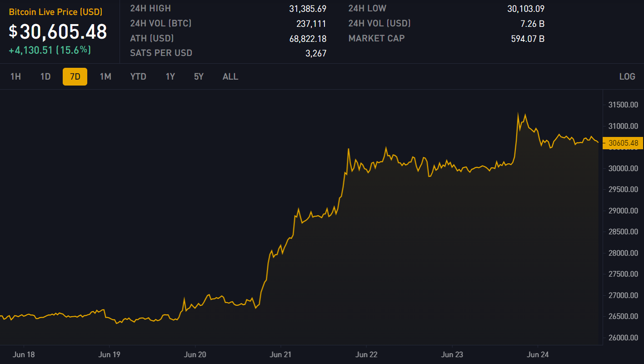
Task: Display ALL price history
Action: [230, 76]
